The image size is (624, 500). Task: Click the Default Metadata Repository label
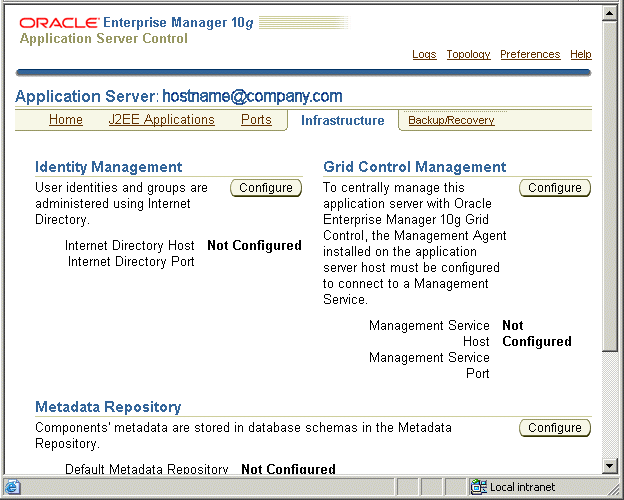146,469
